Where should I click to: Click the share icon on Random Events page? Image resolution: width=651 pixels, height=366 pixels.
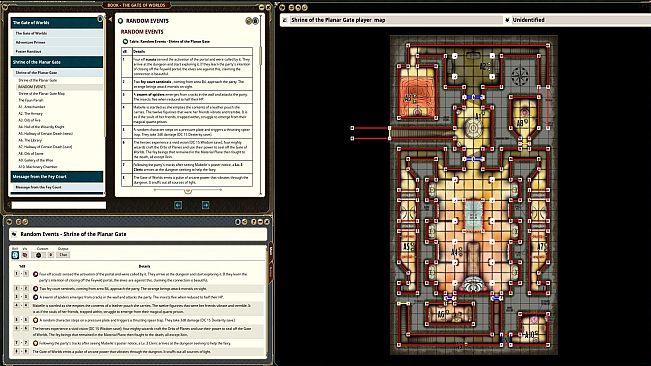pos(249,21)
